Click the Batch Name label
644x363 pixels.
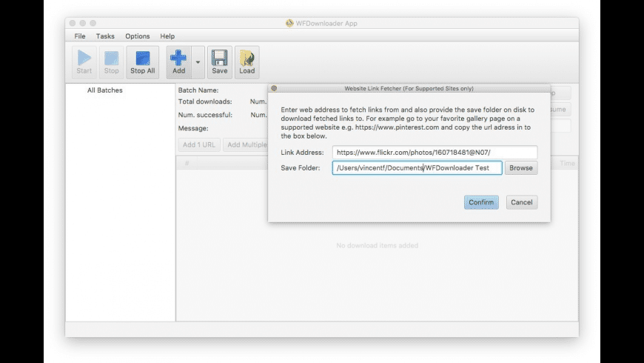tap(198, 90)
